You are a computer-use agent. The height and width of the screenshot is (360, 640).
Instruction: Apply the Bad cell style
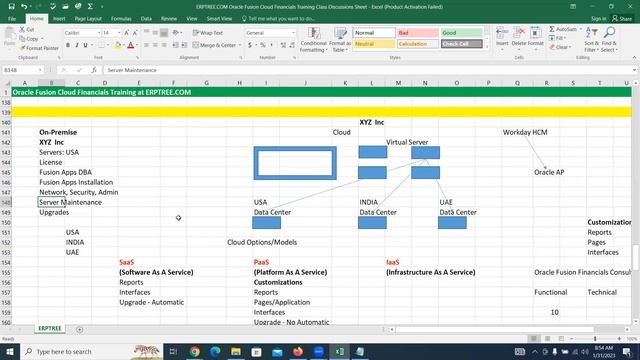(418, 33)
